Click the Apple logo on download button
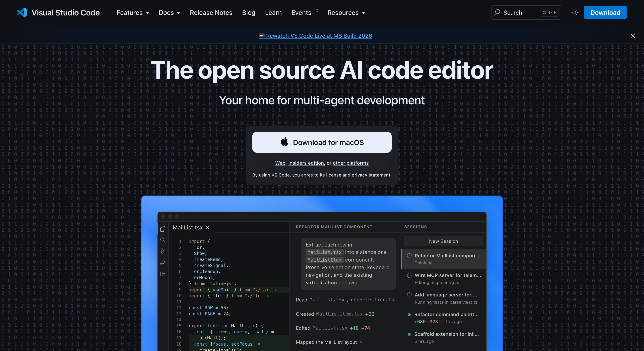 tap(284, 142)
